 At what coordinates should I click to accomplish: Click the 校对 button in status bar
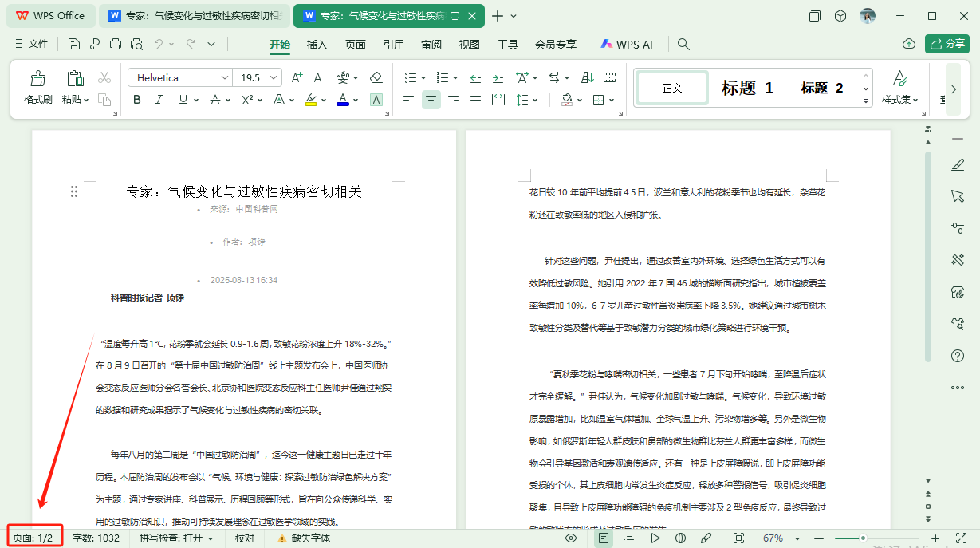(244, 538)
